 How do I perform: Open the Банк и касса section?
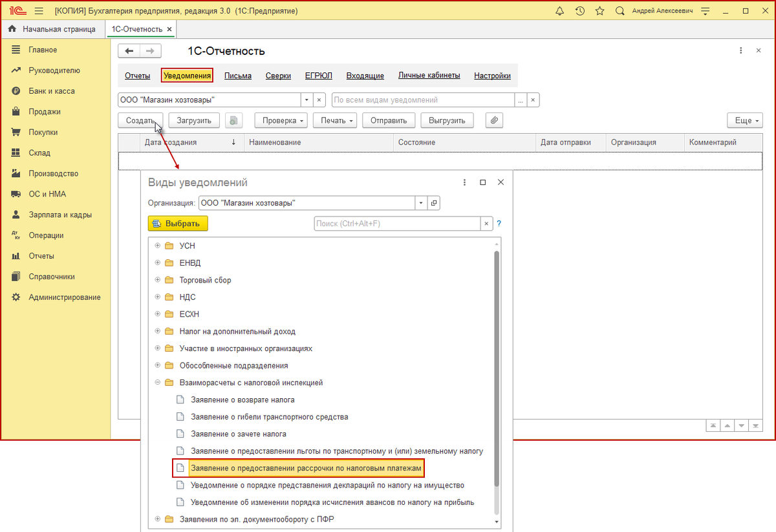point(51,91)
